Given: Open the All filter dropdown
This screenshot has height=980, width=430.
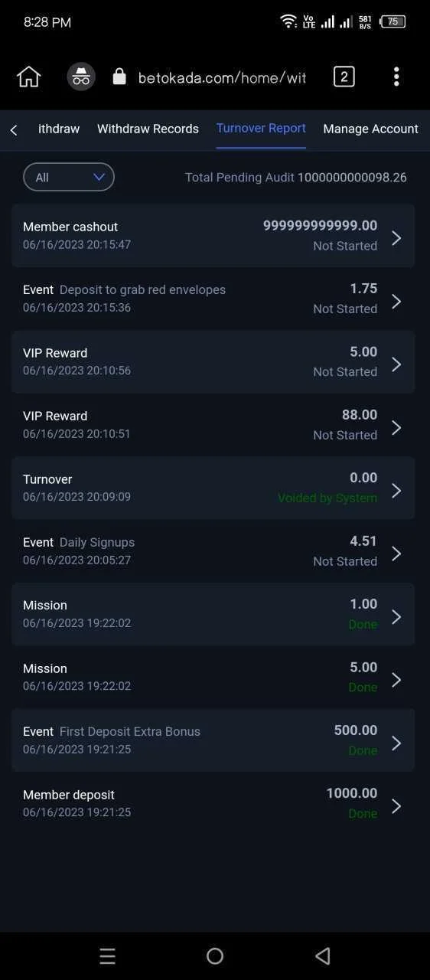Looking at the screenshot, I should point(69,177).
